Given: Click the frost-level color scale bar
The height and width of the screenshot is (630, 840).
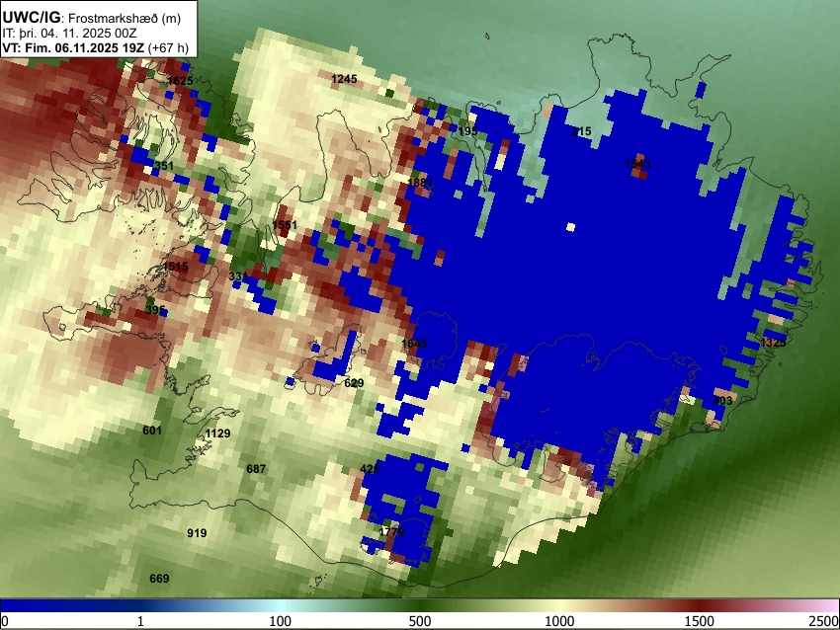Looking at the screenshot, I should (420, 605).
